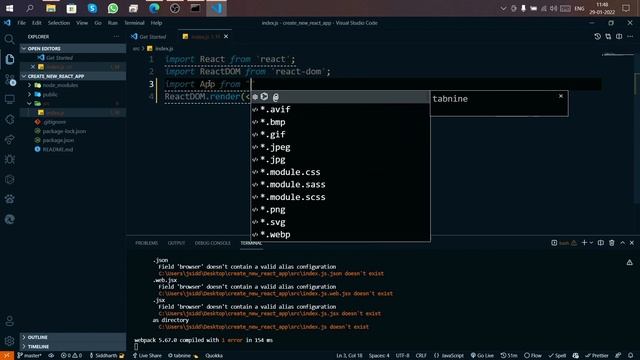Open the File menu
Image resolution: width=640 pixels, height=360 pixels.
(21, 23)
